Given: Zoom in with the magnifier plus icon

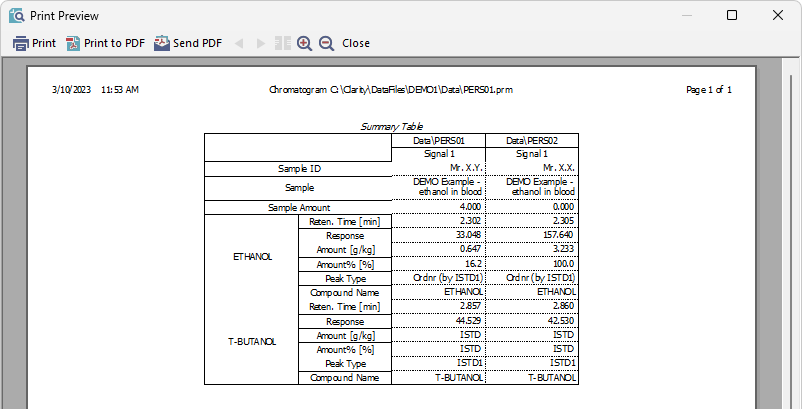Looking at the screenshot, I should pos(304,43).
